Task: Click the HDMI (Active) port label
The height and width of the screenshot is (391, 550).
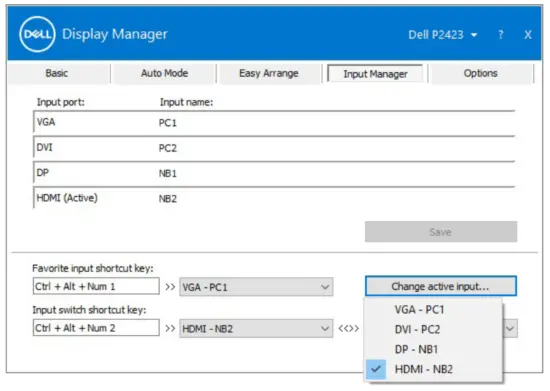Action: tap(67, 198)
